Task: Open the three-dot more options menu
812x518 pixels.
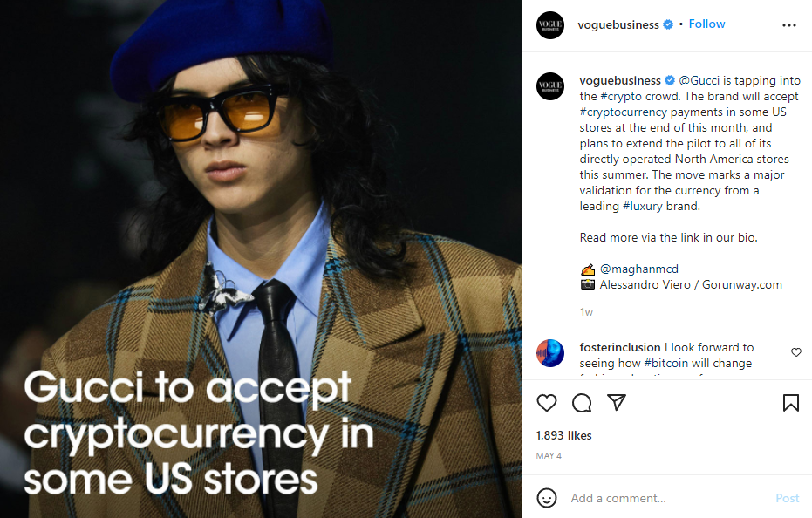Action: point(788,25)
